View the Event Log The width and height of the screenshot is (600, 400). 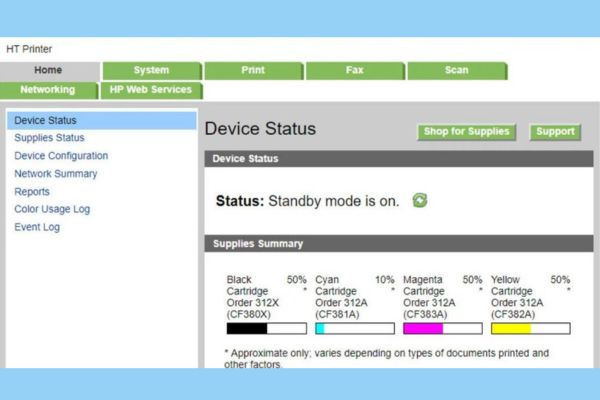[x=37, y=227]
